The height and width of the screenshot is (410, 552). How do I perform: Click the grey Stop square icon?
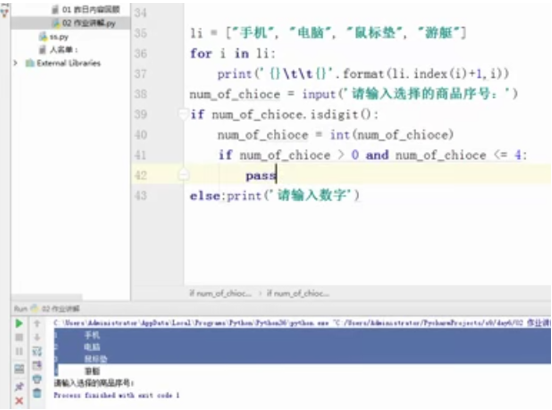(x=19, y=337)
